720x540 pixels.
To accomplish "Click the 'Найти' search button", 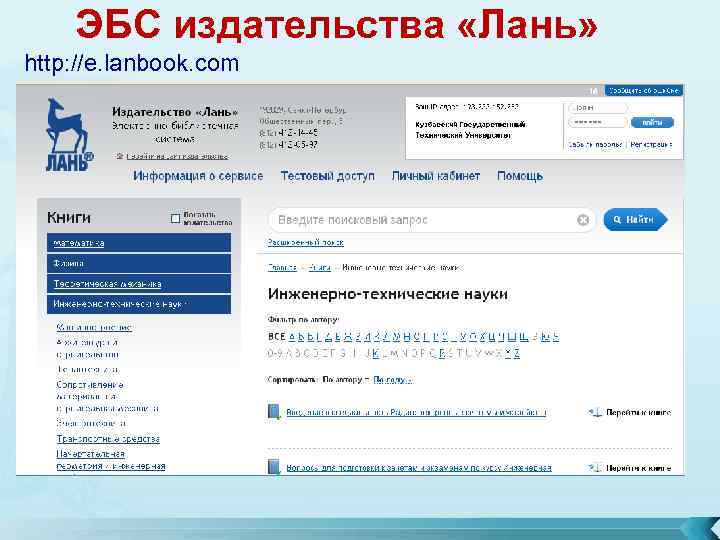I will click(x=635, y=219).
